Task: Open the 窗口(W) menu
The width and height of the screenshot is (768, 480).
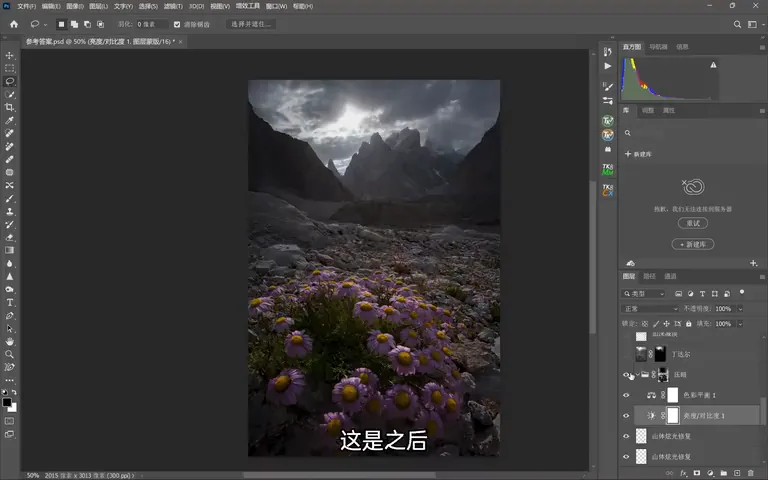Action: [276, 6]
